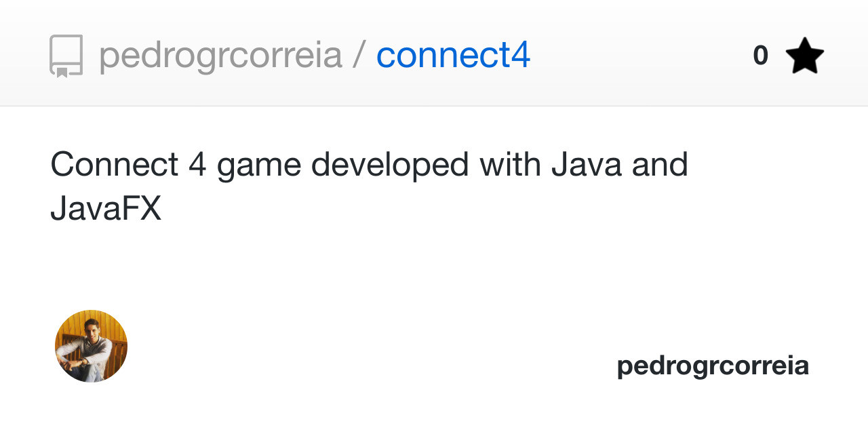The height and width of the screenshot is (434, 868).
Task: Click the pedrogrcorreia username at bottom right
Action: [x=711, y=365]
